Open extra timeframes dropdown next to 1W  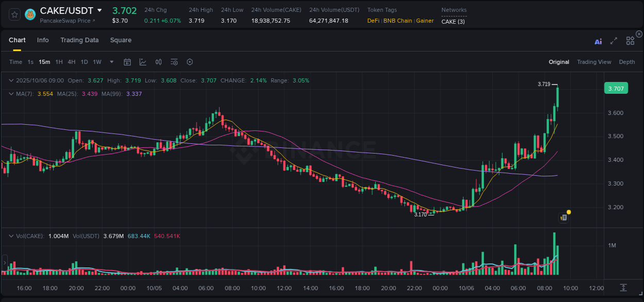point(111,62)
